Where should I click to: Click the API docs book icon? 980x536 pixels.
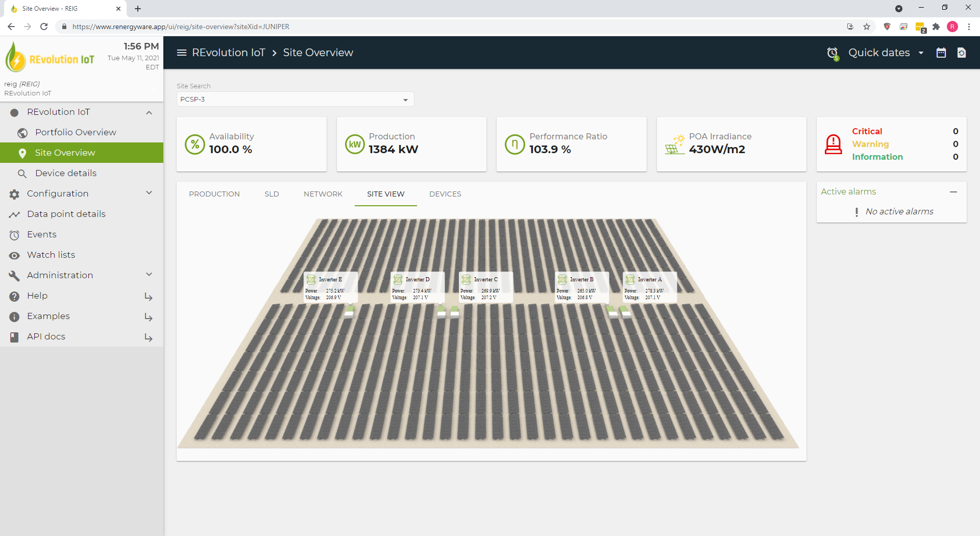[x=14, y=337]
